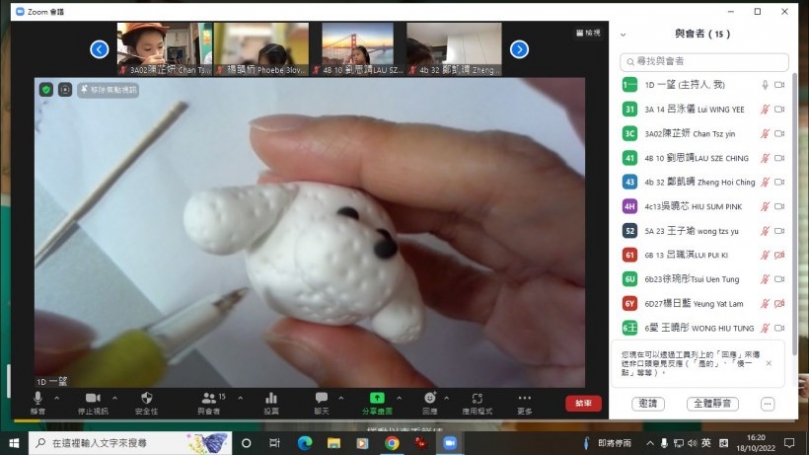The image size is (809, 455).
Task: Click the Windows taskbar search box
Action: tap(130, 443)
